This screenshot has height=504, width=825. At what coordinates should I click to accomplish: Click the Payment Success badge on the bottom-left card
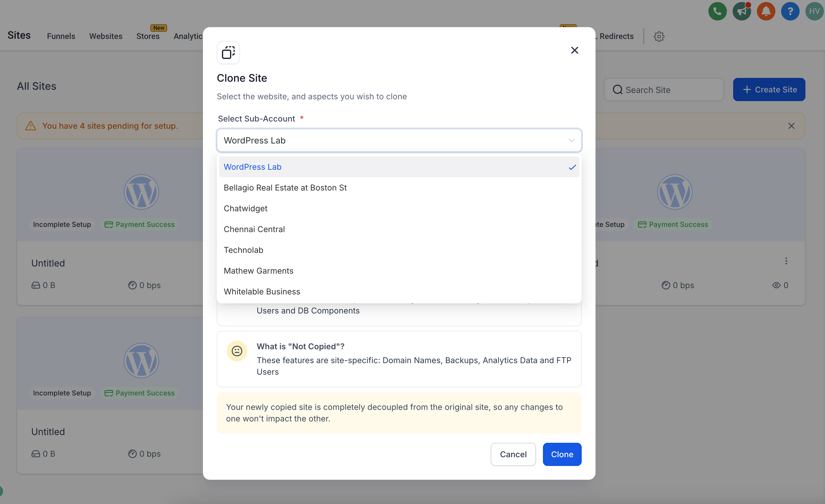(x=140, y=393)
